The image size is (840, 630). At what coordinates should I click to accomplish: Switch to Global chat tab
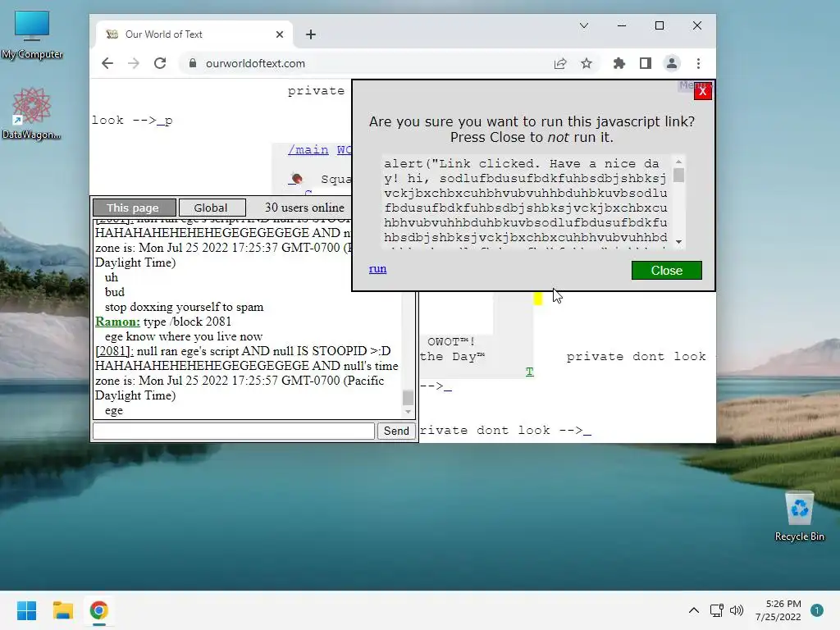[x=212, y=208]
